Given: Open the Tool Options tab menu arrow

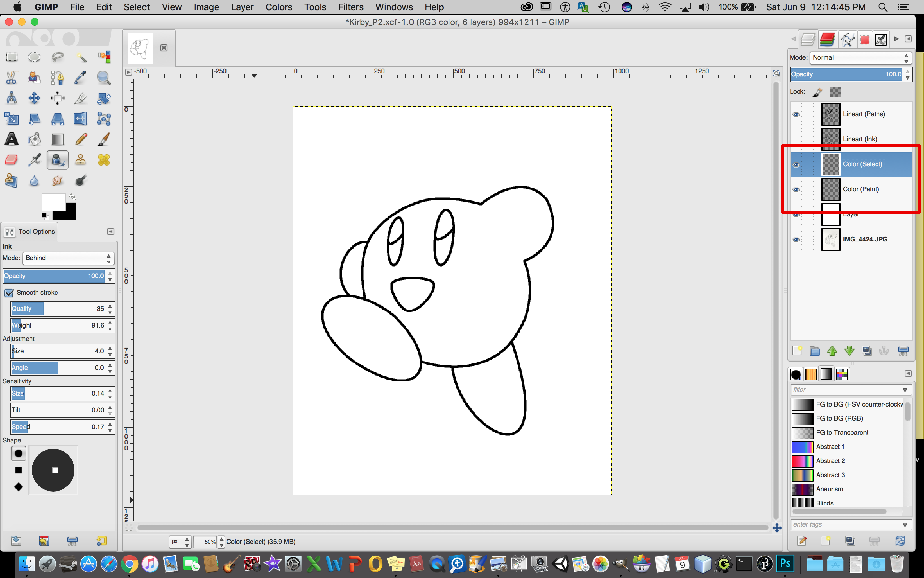Looking at the screenshot, I should tap(110, 232).
